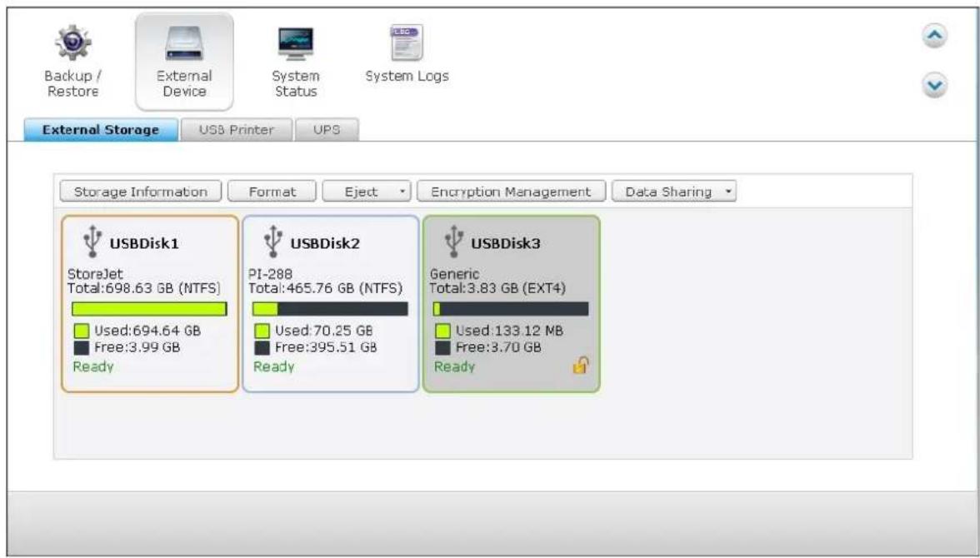This screenshot has width=980, height=558.
Task: Click the Storage Information button
Action: click(x=141, y=192)
